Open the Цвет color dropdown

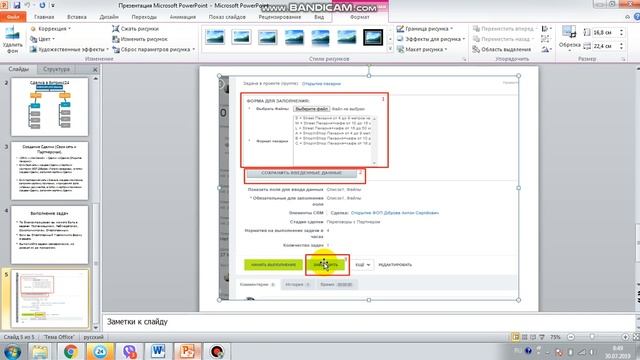click(42, 39)
